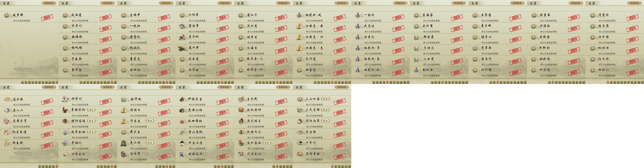Screen dimensions: 644x168
Task: Click the paw print icon beside 劝学记
Action: tap(65, 99)
